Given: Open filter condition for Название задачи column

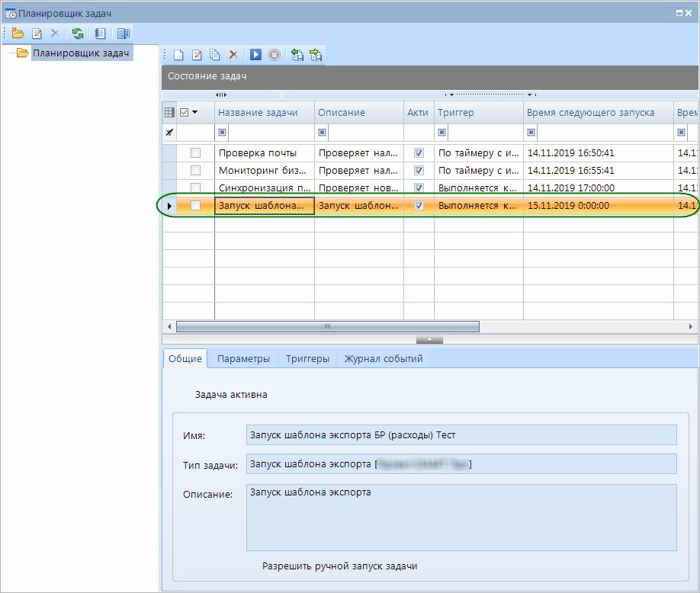Looking at the screenshot, I should click(223, 133).
